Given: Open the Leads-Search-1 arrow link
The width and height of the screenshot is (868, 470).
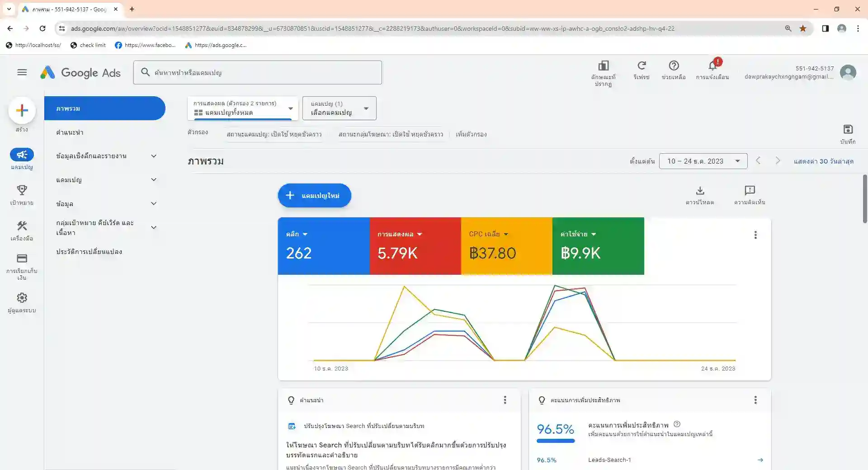Looking at the screenshot, I should tap(761, 460).
